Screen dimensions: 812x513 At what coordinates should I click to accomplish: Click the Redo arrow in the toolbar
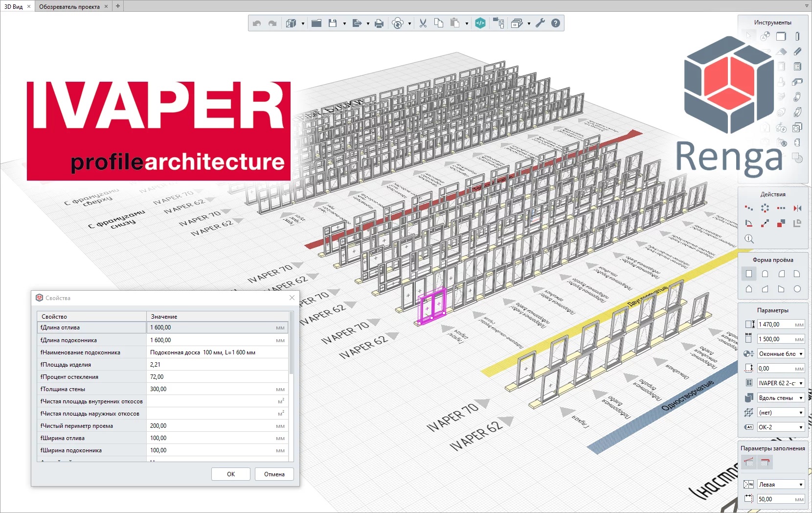[272, 23]
